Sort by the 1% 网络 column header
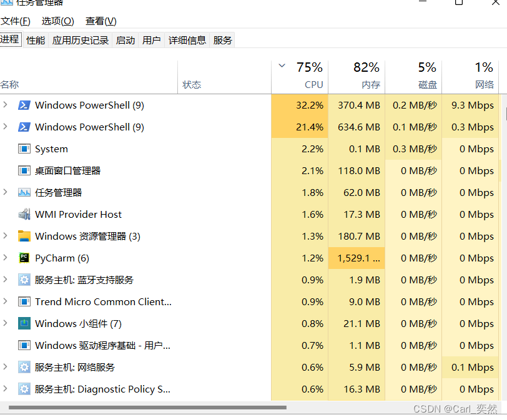Image resolution: width=507 pixels, height=420 pixels. click(470, 77)
